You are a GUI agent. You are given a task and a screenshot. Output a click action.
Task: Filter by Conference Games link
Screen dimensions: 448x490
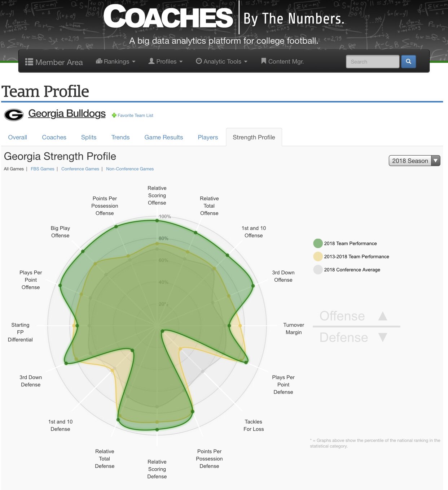(x=80, y=169)
